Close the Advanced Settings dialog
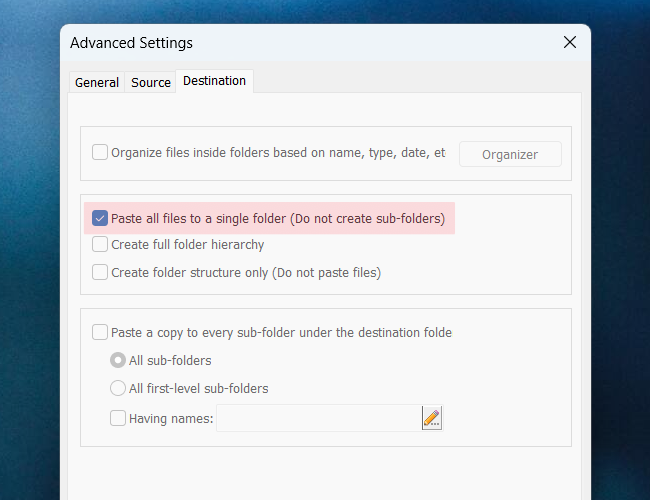The width and height of the screenshot is (650, 500). click(x=569, y=42)
